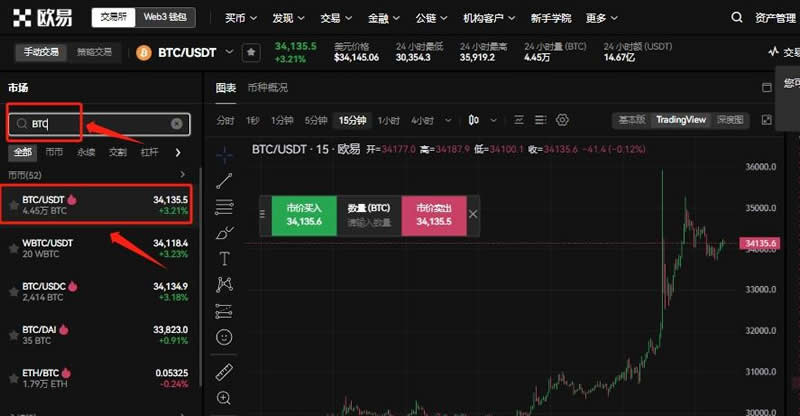Image resolution: width=800 pixels, height=416 pixels.
Task: Select the ruler measure tool
Action: (x=224, y=372)
